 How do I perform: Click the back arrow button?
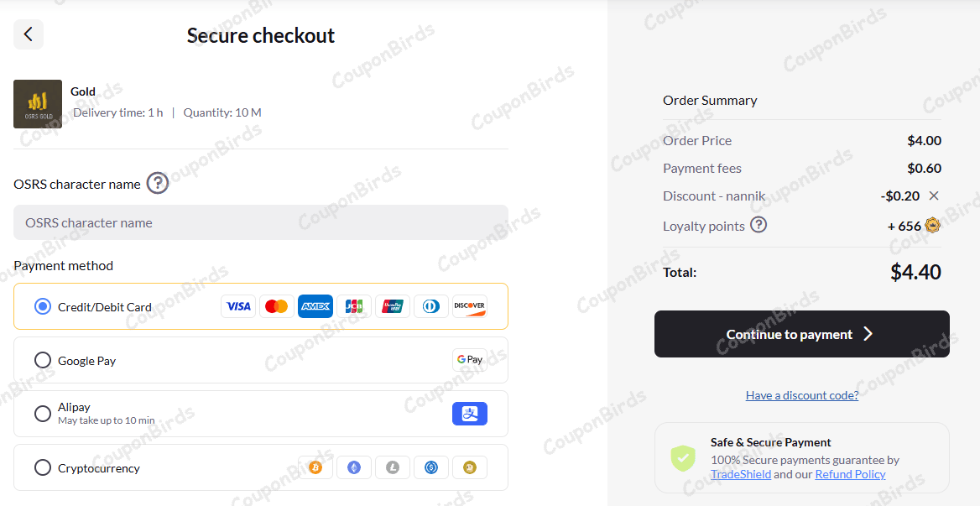pyautogui.click(x=29, y=34)
